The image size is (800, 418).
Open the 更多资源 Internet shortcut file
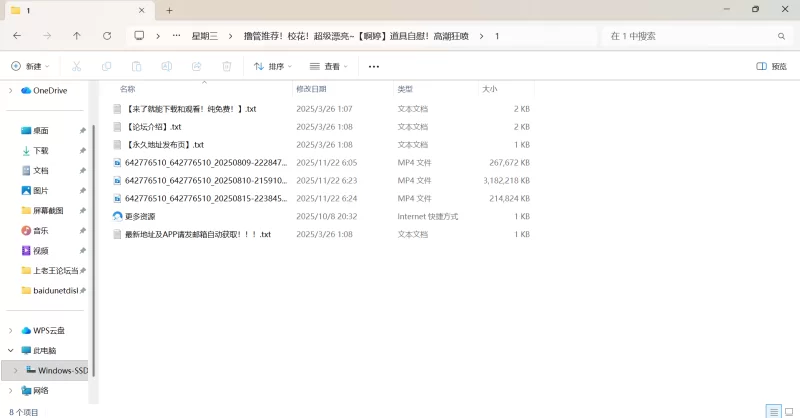pos(140,216)
